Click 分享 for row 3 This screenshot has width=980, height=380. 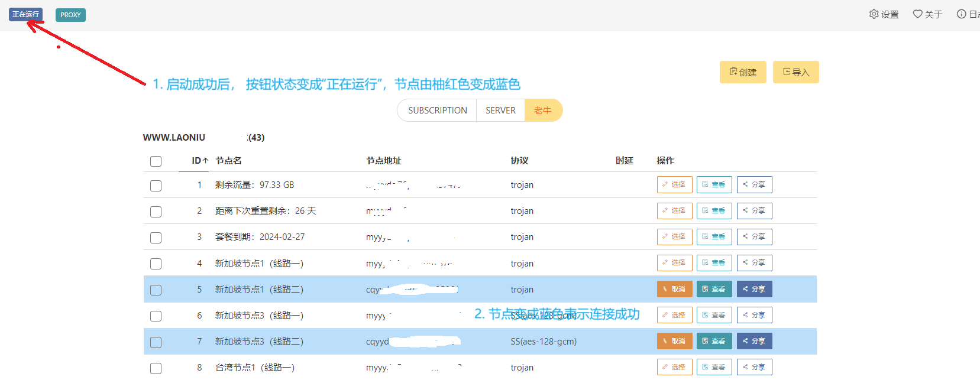click(x=754, y=237)
